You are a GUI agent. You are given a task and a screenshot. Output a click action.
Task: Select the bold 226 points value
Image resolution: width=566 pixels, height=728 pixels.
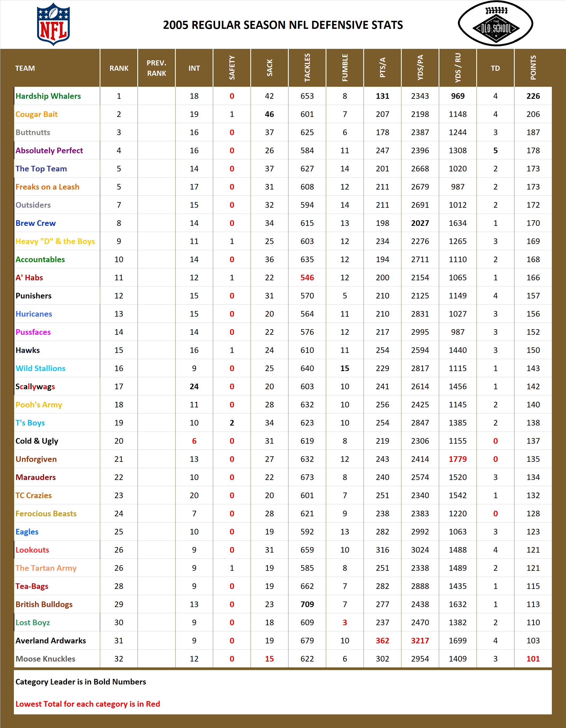pos(533,96)
